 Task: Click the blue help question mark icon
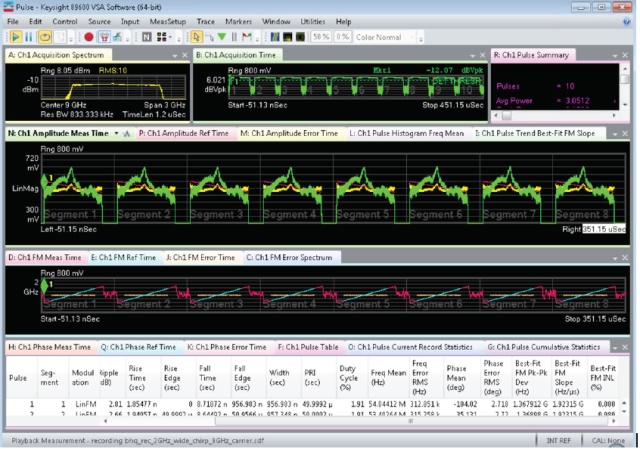[x=627, y=22]
